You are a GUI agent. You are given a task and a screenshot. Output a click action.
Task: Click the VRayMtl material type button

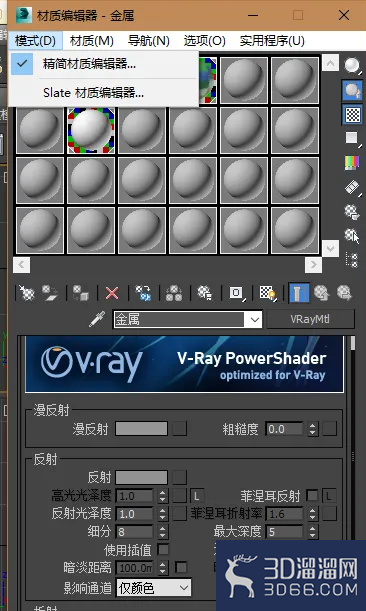(310, 320)
